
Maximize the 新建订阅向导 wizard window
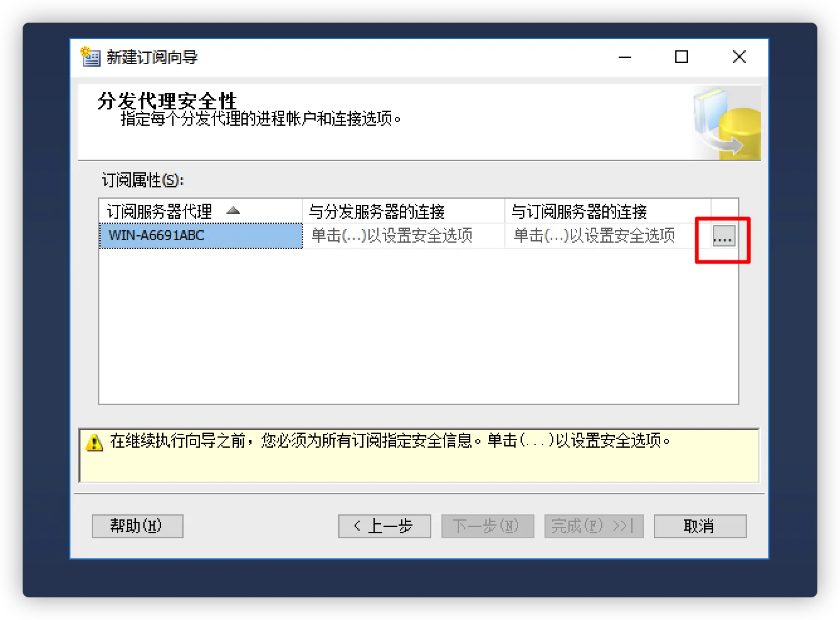coord(682,57)
